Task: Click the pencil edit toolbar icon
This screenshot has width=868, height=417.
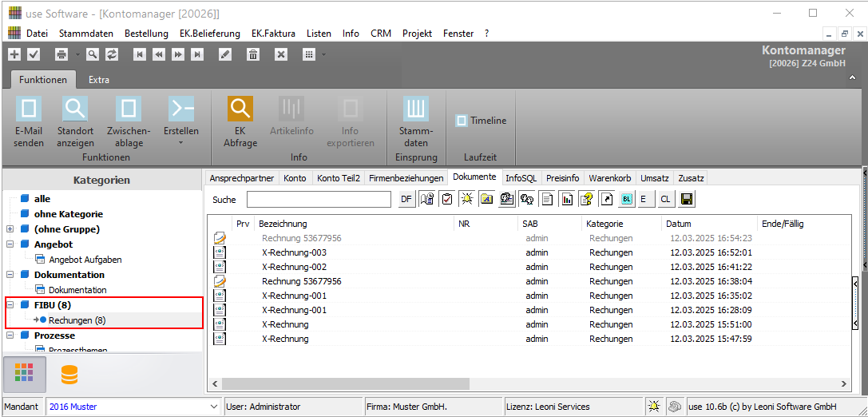Action: pos(224,54)
